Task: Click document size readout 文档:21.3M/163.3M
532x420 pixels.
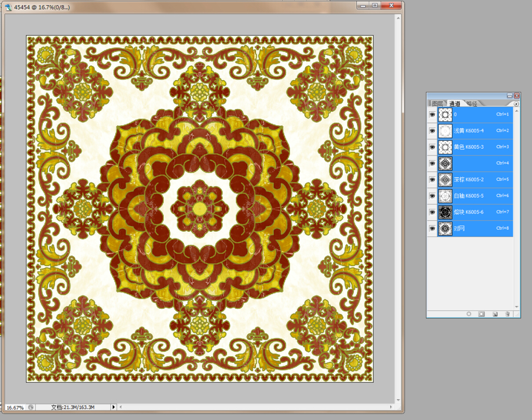Action: 73,407
